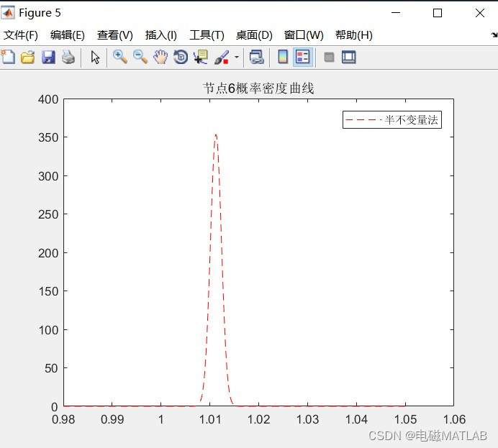The image size is (498, 448).
Task: Open the 帮助(H) menu
Action: 354,35
